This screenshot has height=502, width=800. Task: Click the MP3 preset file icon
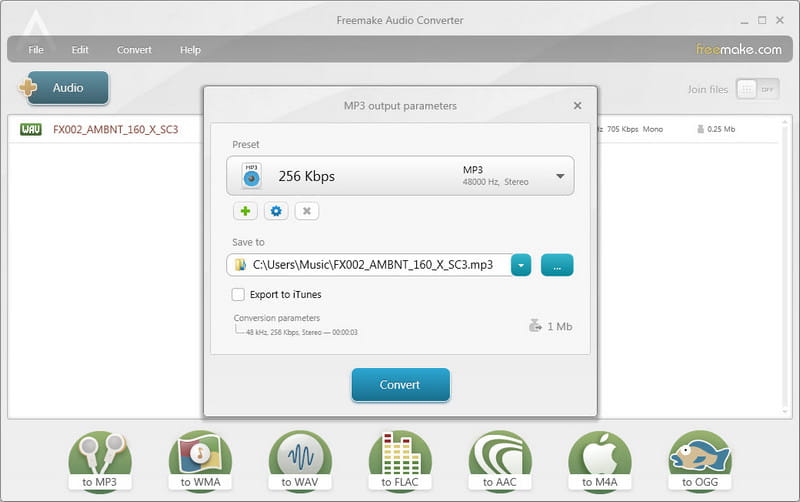point(251,175)
